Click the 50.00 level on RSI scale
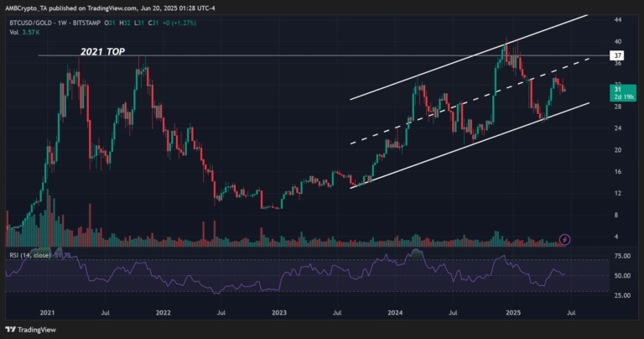 (x=621, y=275)
